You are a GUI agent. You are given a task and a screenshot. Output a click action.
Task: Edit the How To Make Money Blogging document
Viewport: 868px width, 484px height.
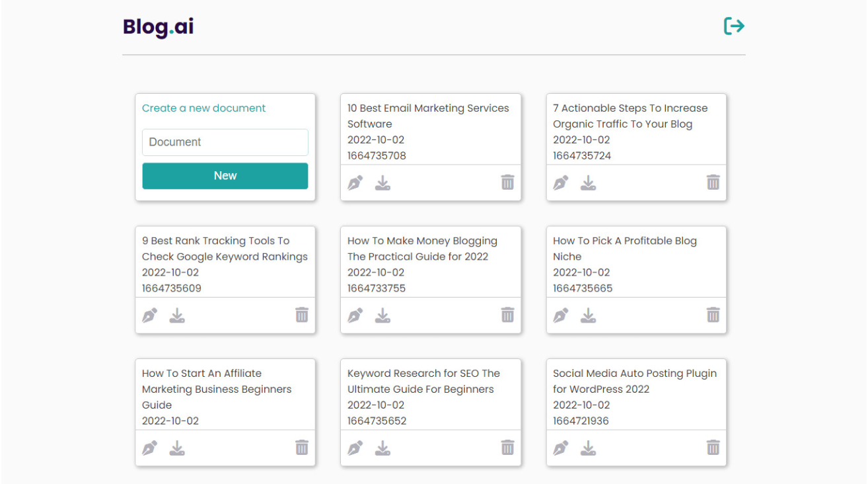[355, 315]
